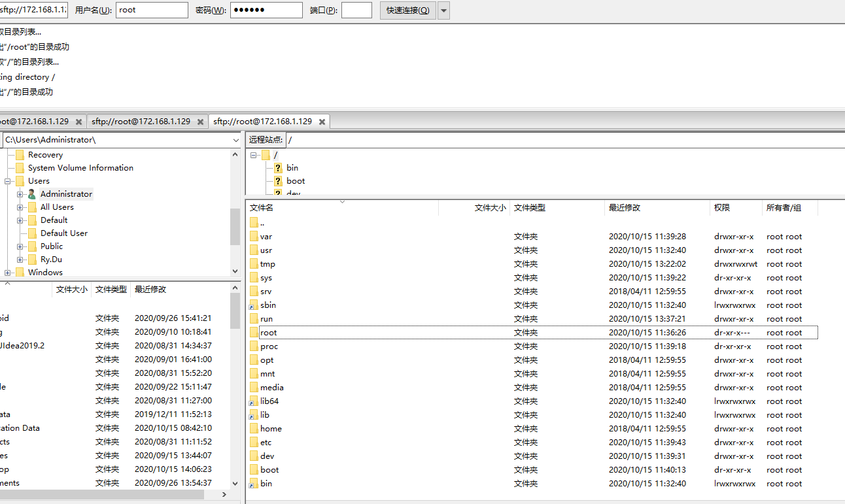Click the lib64 symlink folder icon
The image size is (845, 504).
(254, 401)
